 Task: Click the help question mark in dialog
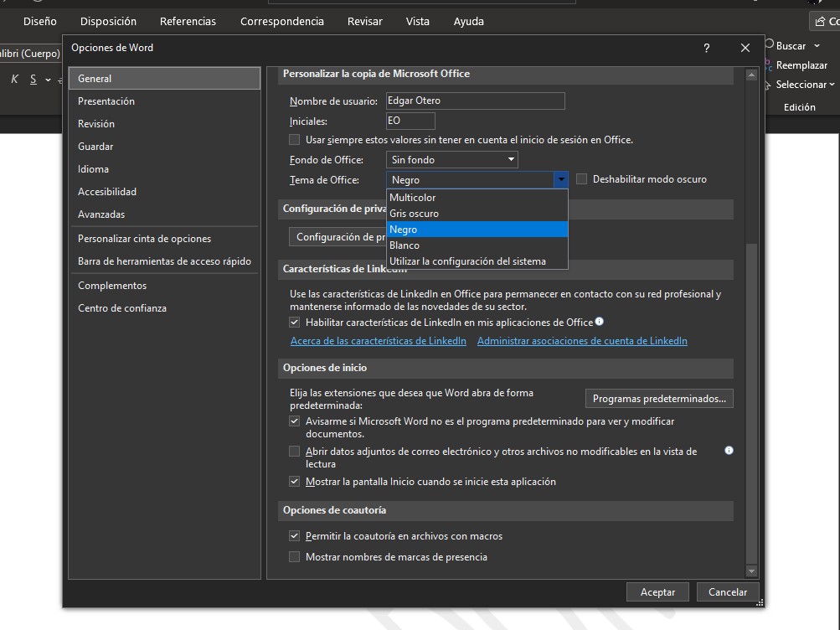(707, 49)
